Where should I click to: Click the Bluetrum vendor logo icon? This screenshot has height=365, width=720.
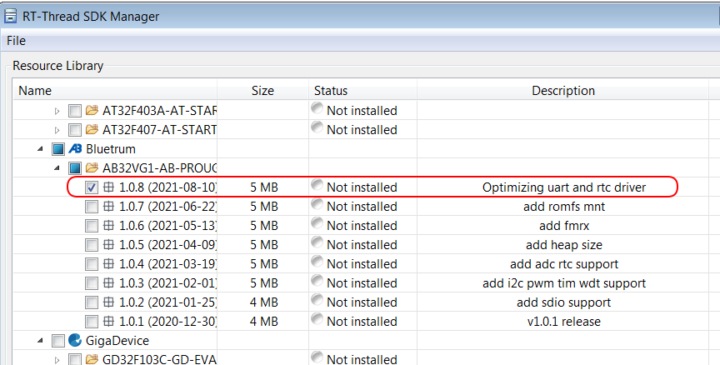click(x=75, y=149)
